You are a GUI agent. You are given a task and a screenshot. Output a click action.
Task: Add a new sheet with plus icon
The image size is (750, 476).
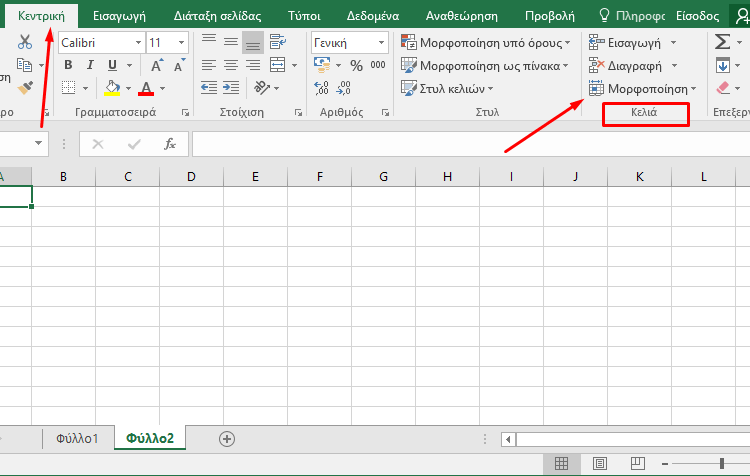coord(227,439)
